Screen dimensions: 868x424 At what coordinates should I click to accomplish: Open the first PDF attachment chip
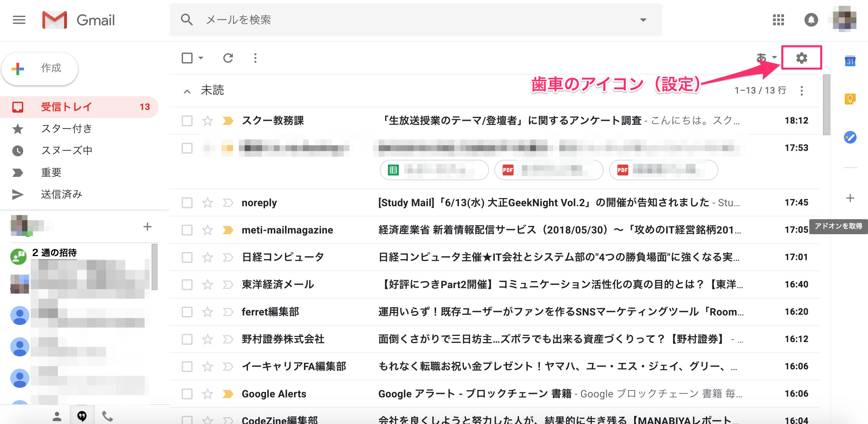549,170
